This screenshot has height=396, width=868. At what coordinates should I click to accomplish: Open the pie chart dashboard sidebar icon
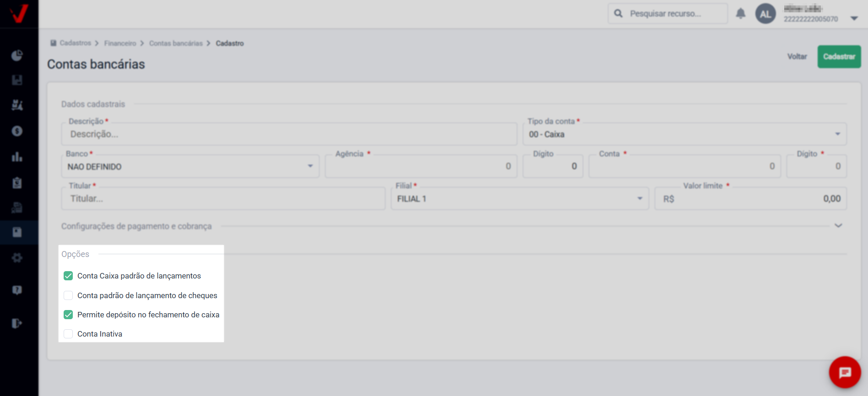(17, 55)
